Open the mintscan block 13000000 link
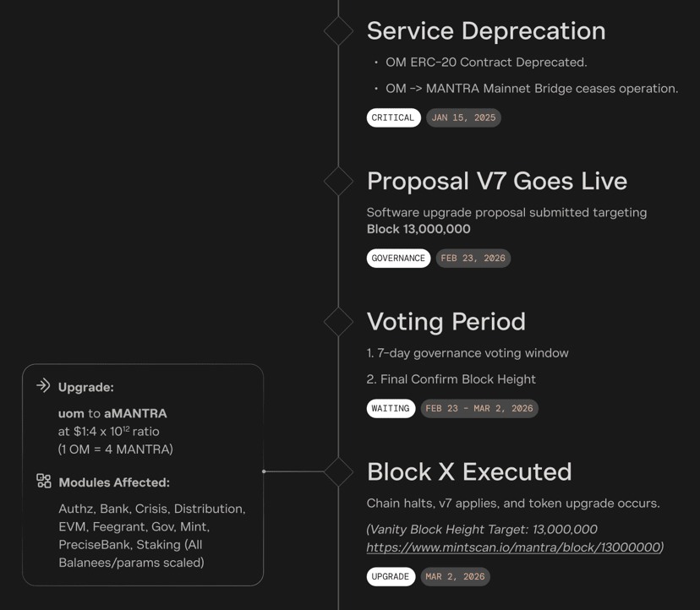Viewport: 700px width, 610px height. (x=512, y=547)
